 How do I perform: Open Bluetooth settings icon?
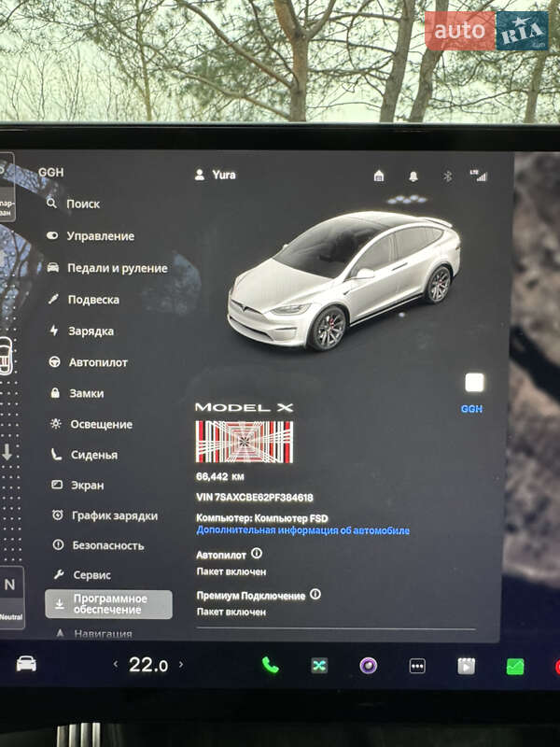click(448, 176)
